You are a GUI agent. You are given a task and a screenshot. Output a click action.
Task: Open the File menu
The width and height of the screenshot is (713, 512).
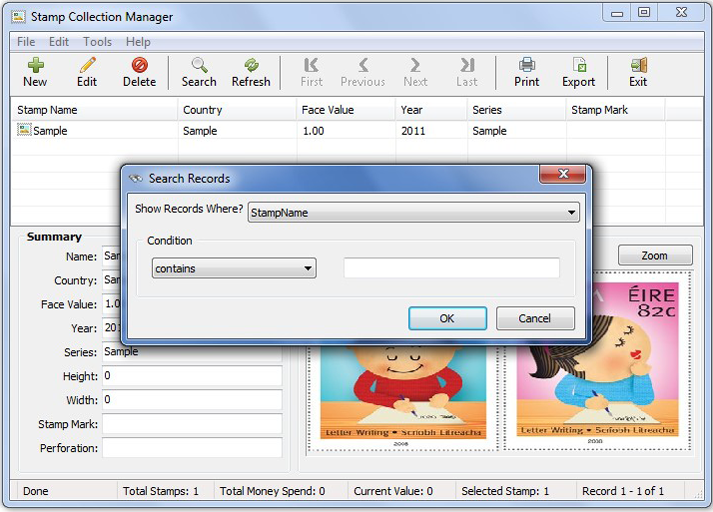click(26, 42)
